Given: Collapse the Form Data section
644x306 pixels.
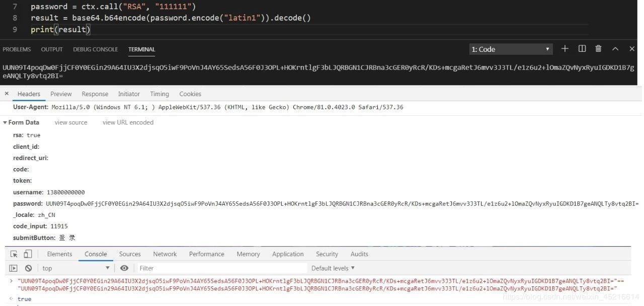Looking at the screenshot, I should point(5,122).
